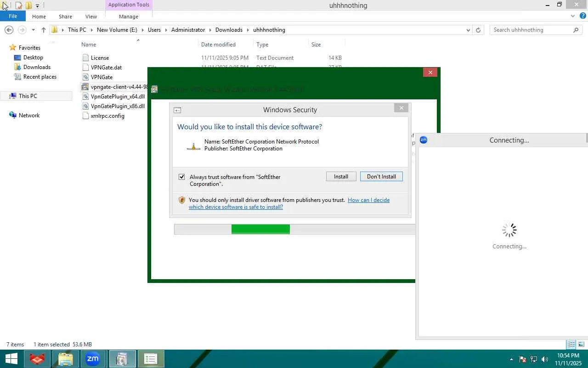The height and width of the screenshot is (368, 588).
Task: Click the volume speaker tray icon
Action: pyautogui.click(x=545, y=359)
